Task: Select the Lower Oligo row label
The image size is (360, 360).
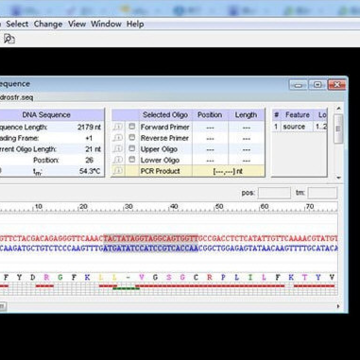Action: 159,160
